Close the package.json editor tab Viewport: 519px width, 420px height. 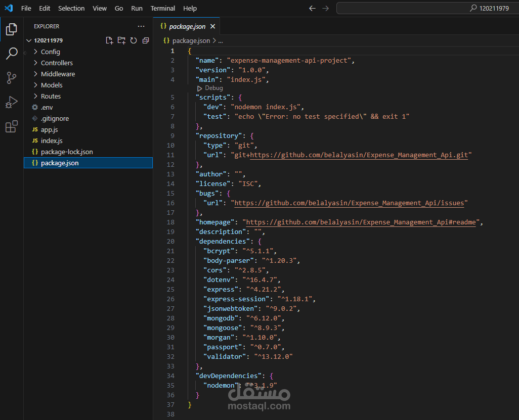click(x=213, y=26)
